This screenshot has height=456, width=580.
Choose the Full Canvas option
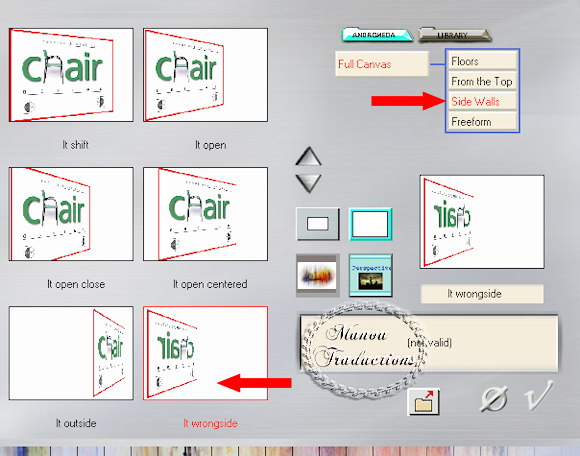click(382, 64)
